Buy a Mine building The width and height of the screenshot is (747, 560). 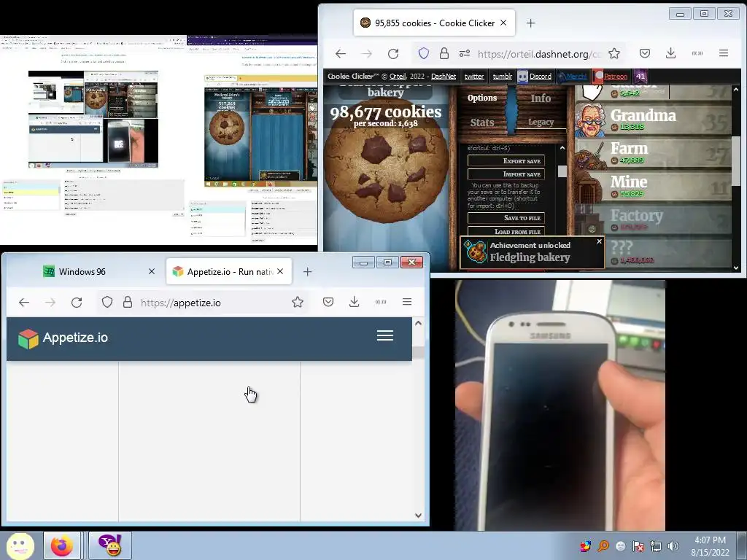click(653, 186)
